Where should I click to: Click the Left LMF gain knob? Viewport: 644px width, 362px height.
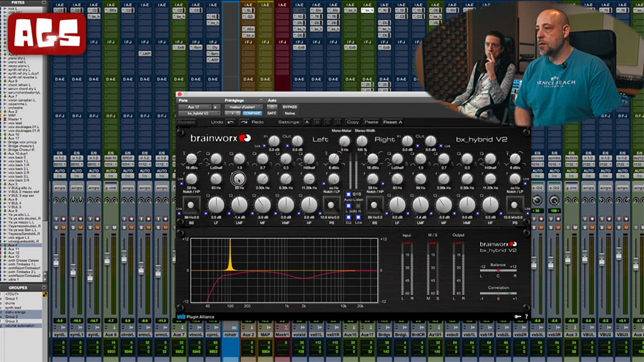tap(239, 205)
